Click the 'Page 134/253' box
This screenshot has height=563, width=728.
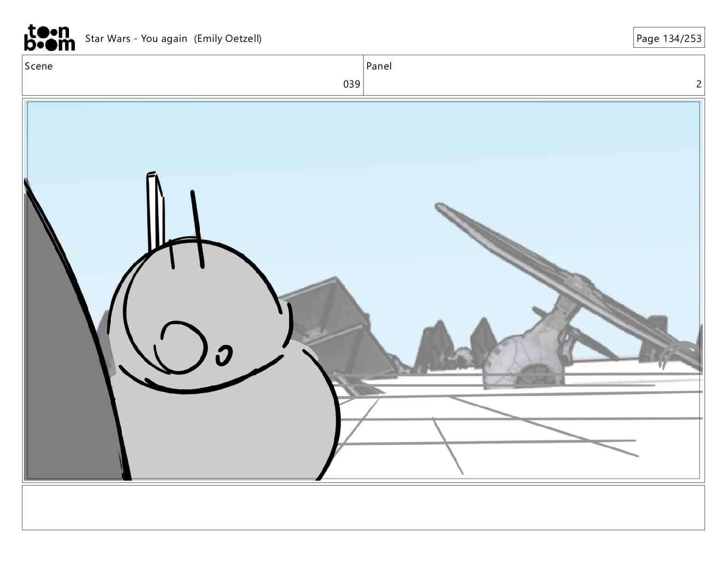pyautogui.click(x=669, y=38)
